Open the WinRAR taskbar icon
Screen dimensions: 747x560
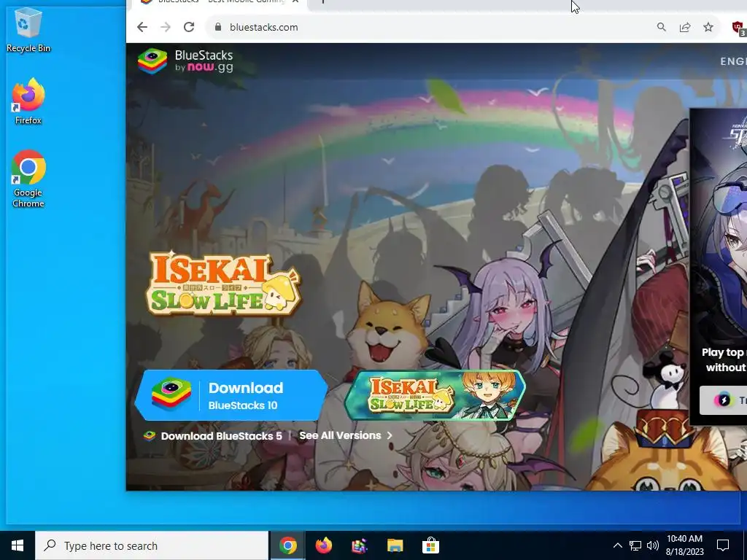[x=359, y=545]
